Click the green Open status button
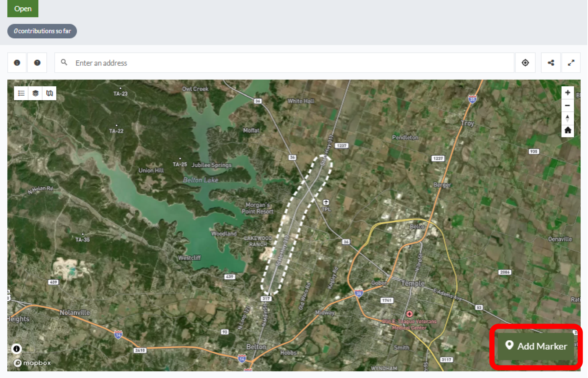 click(23, 9)
